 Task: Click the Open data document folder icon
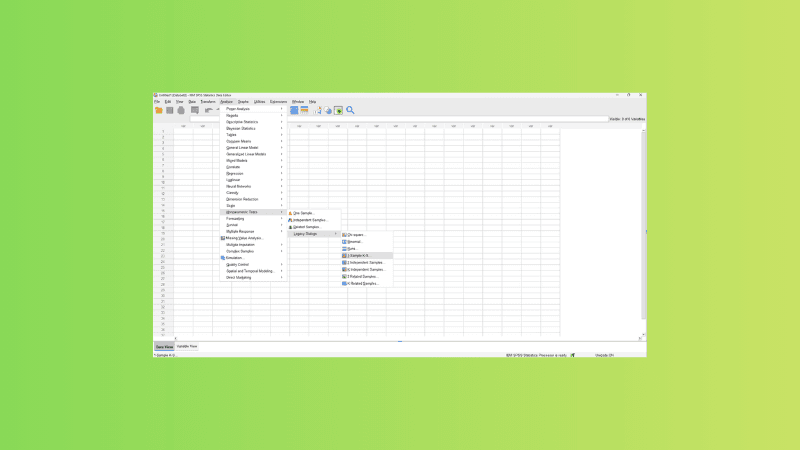[x=159, y=110]
